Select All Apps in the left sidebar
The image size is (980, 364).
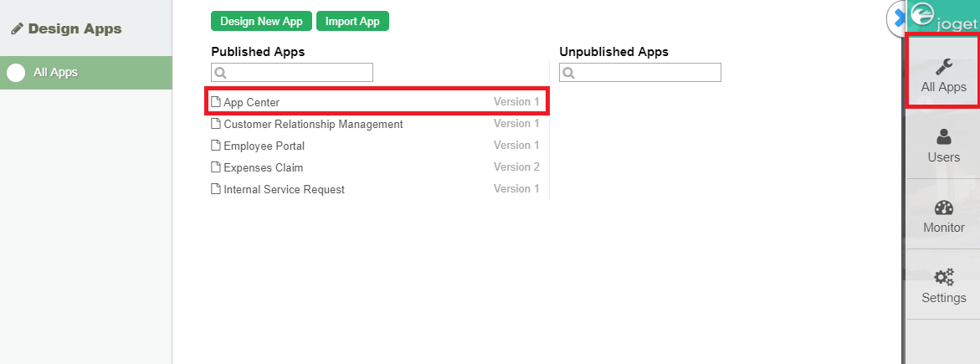click(55, 72)
